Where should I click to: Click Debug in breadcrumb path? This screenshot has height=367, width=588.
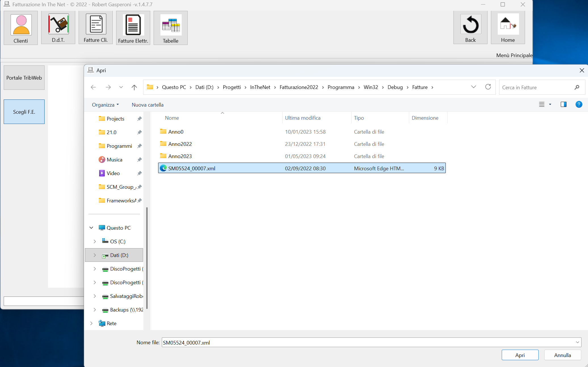[x=395, y=87]
